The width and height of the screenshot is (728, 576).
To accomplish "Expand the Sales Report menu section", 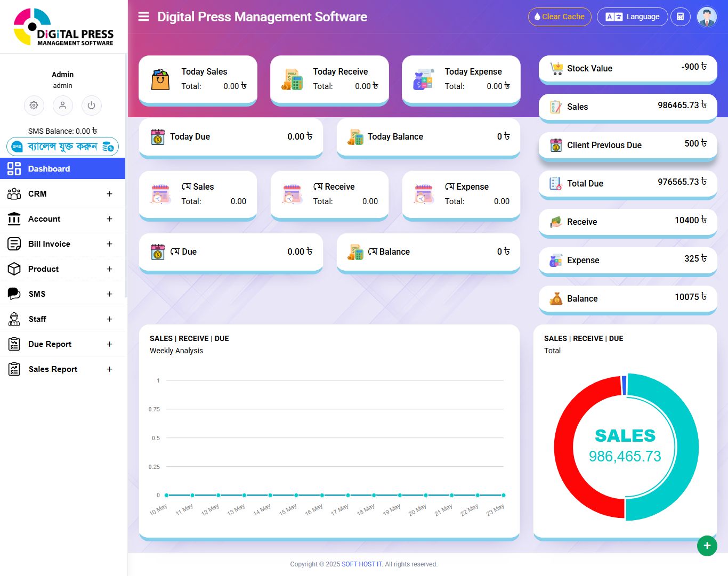I will pos(109,369).
